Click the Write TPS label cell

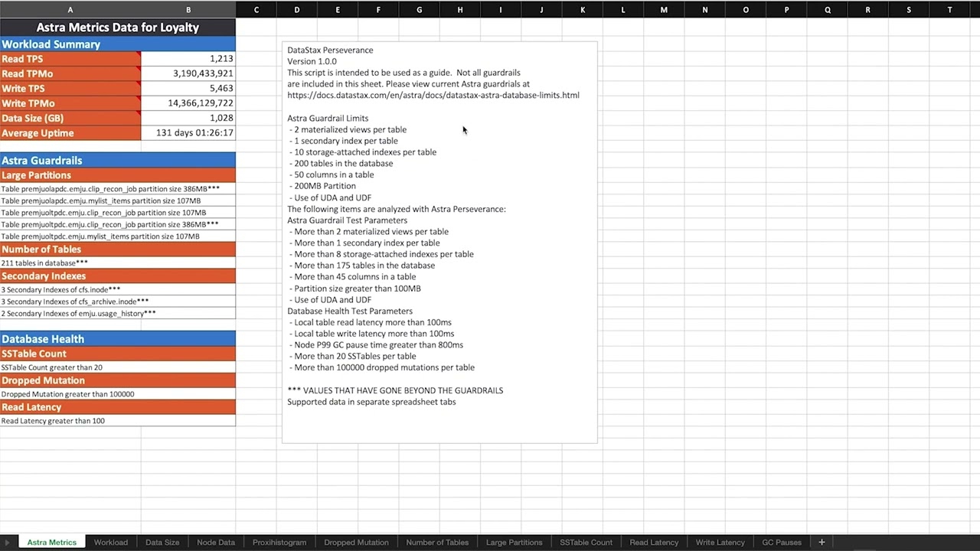click(x=70, y=89)
